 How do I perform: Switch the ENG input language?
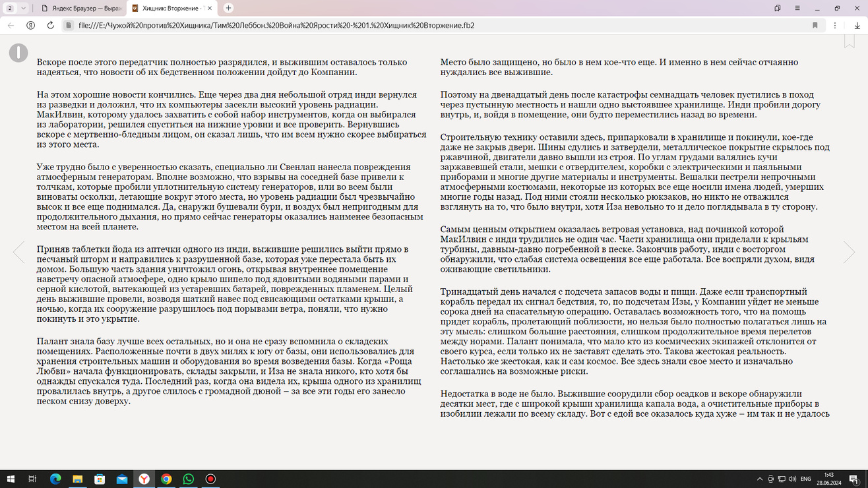tap(805, 479)
